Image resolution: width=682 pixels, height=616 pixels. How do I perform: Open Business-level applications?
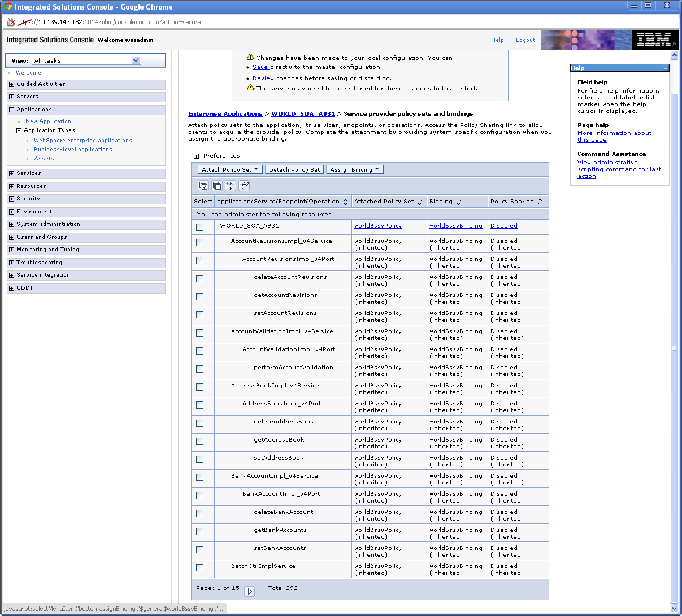pos(73,150)
